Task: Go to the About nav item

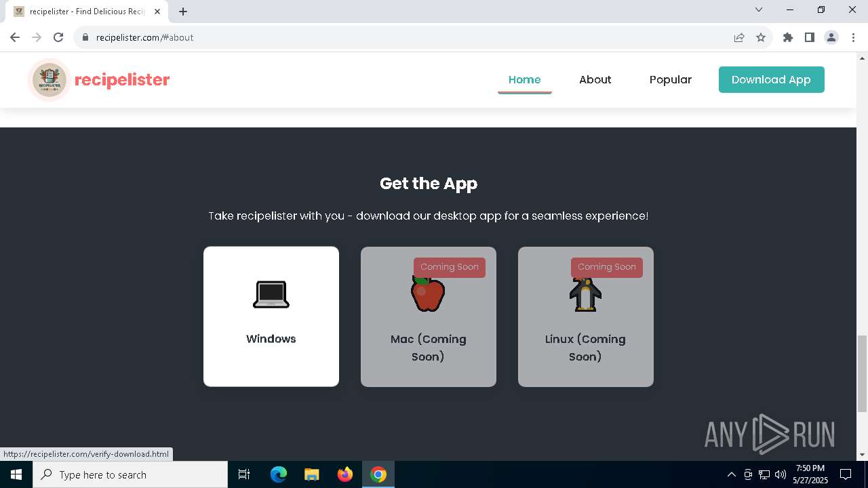Action: click(595, 79)
